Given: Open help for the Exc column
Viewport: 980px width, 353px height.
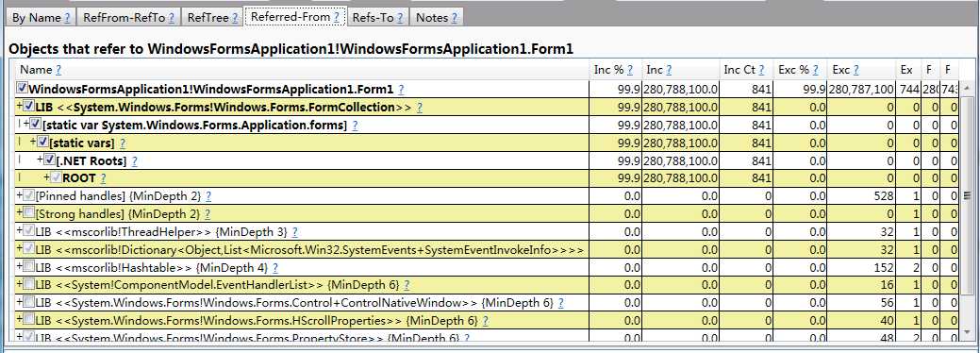Looking at the screenshot, I should (855, 70).
